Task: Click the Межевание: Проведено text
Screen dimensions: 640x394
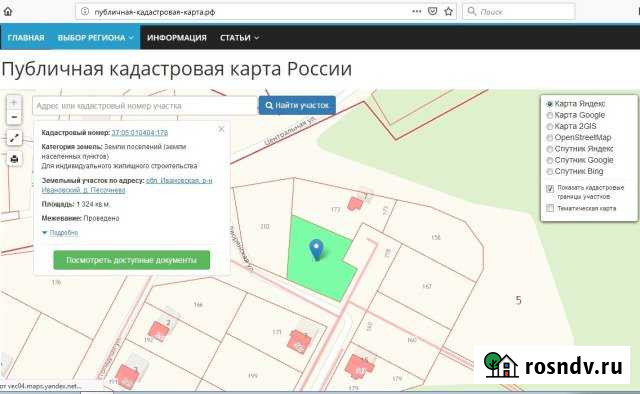Action: coord(80,218)
